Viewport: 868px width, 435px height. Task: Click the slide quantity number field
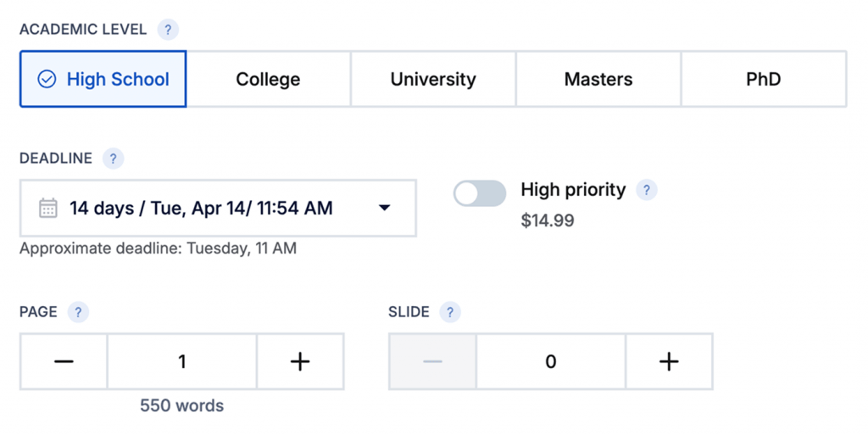point(550,362)
